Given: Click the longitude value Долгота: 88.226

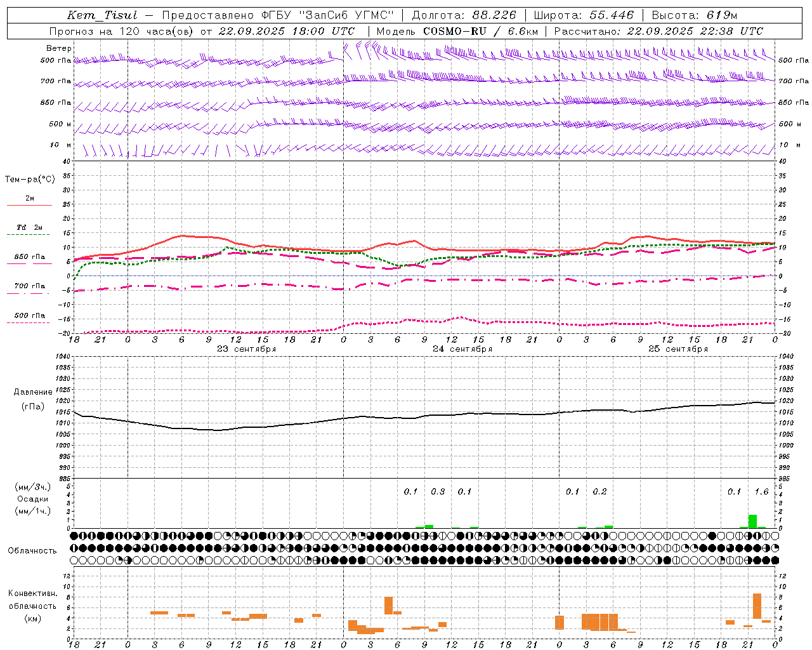Looking at the screenshot, I should click(464, 15).
